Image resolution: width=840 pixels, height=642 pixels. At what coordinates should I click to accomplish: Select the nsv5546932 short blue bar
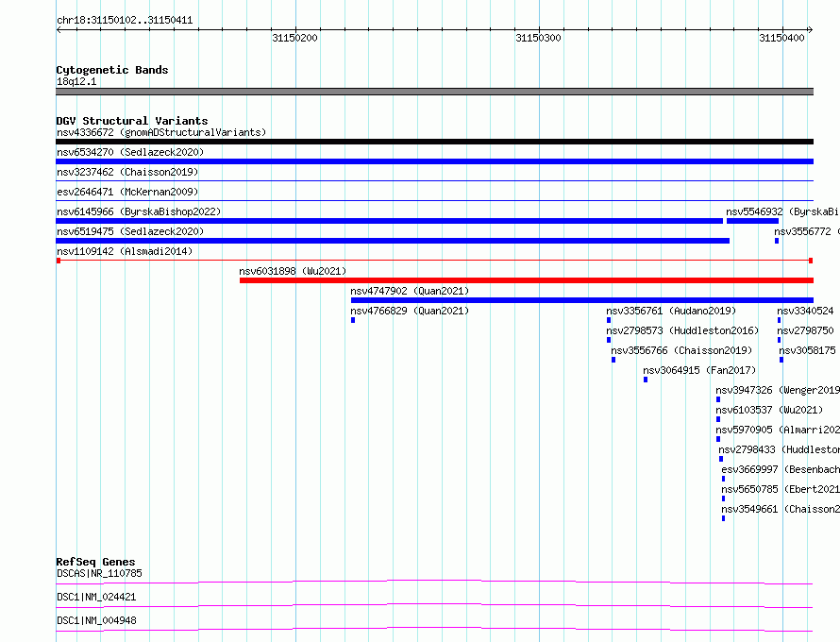click(x=752, y=221)
